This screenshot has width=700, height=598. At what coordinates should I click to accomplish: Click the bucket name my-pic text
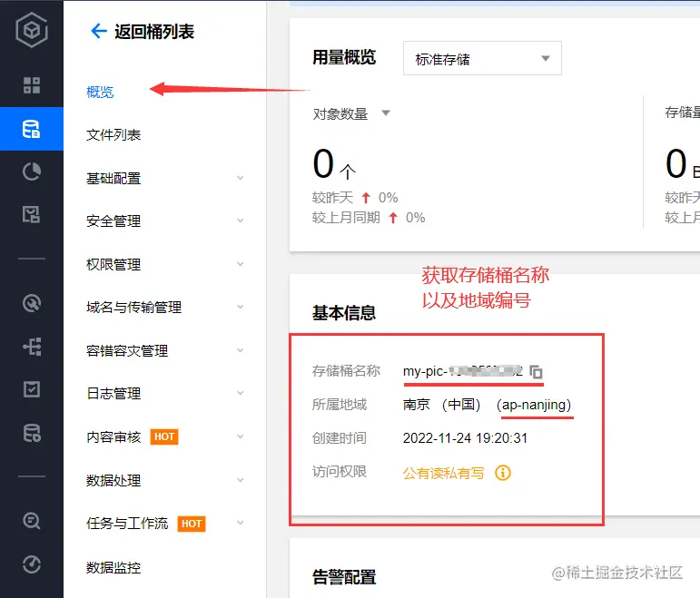point(462,371)
